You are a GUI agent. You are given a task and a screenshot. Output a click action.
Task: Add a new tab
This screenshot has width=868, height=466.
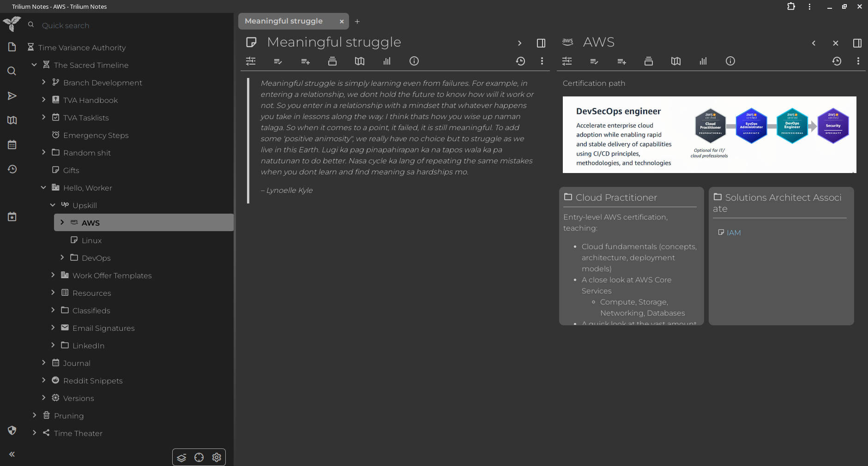tap(357, 21)
